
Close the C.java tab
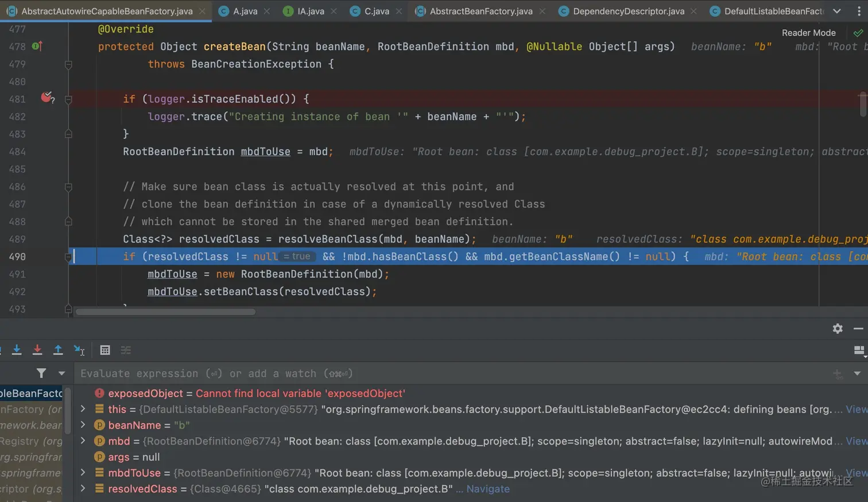[398, 11]
